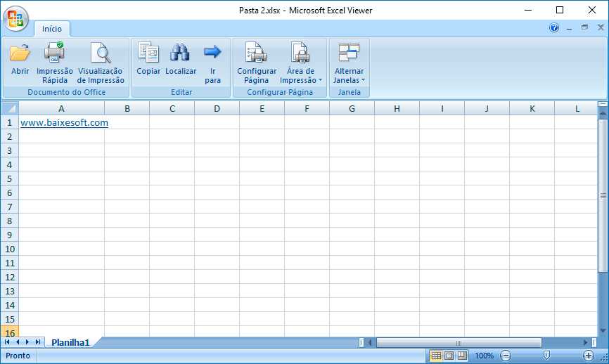This screenshot has width=609, height=364.
Task: Open www.baixesoft.com hyperlink in A1
Action: (64, 123)
